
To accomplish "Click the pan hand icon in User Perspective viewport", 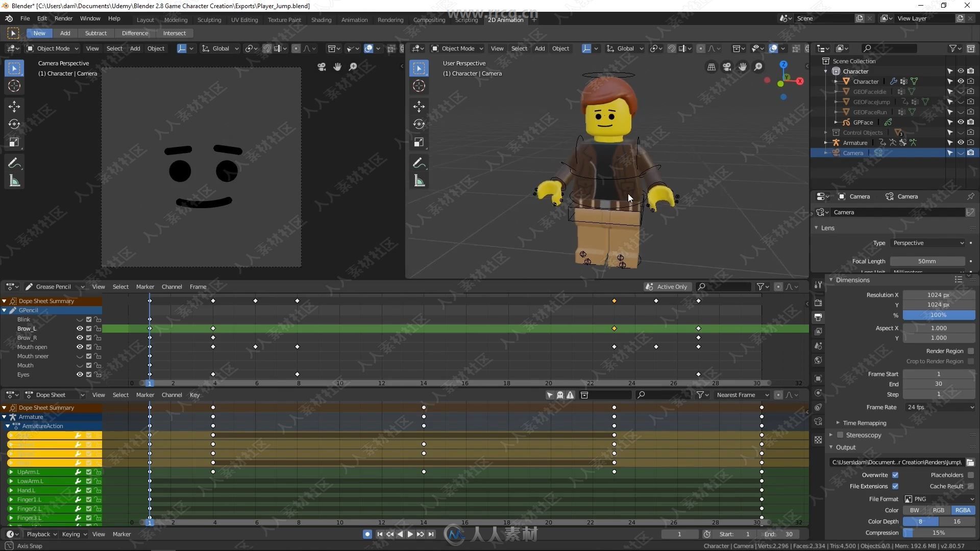I will click(743, 67).
